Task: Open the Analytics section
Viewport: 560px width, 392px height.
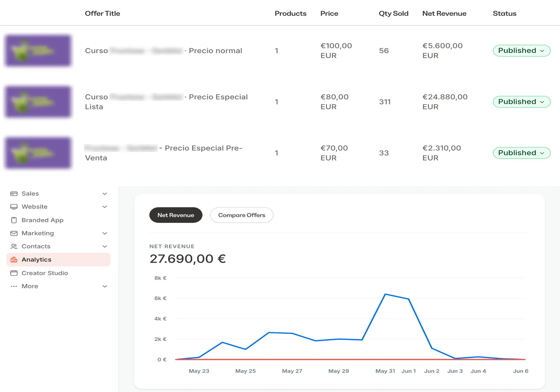Action: click(x=36, y=260)
